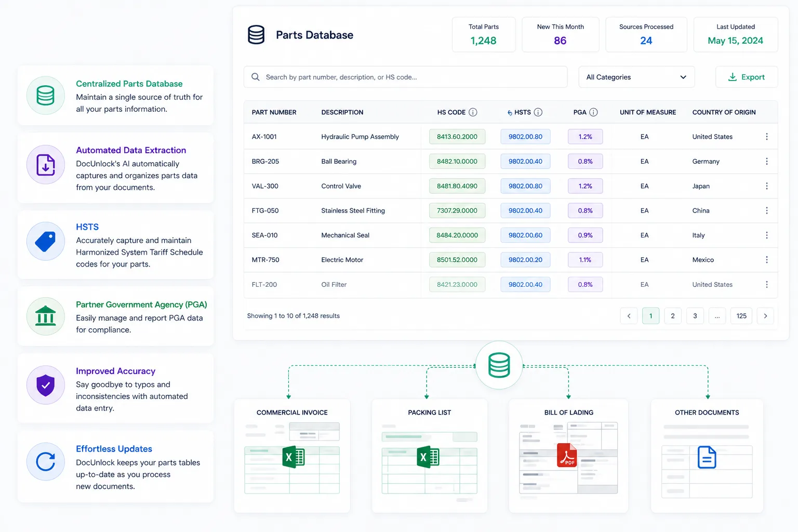Click the HSTS header link icon
798x532 pixels.
pos(510,113)
